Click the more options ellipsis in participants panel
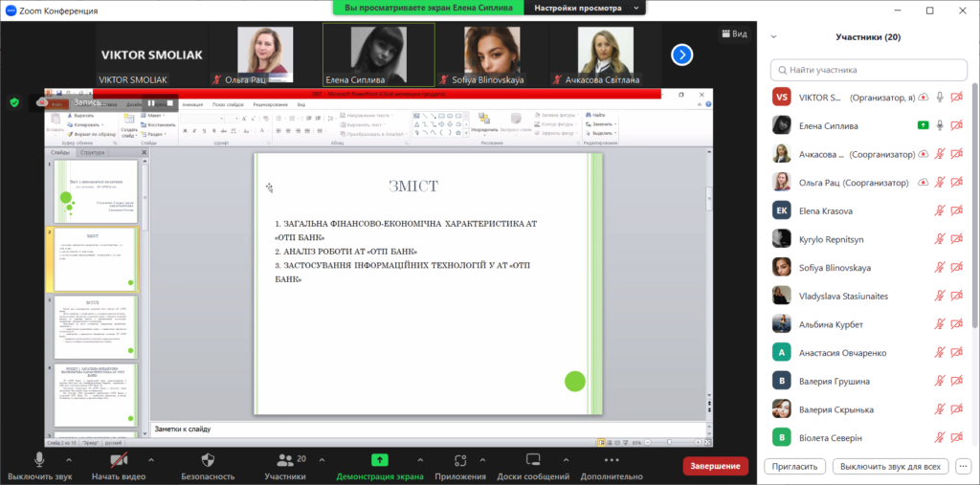This screenshot has height=485, width=980. pos(964,466)
